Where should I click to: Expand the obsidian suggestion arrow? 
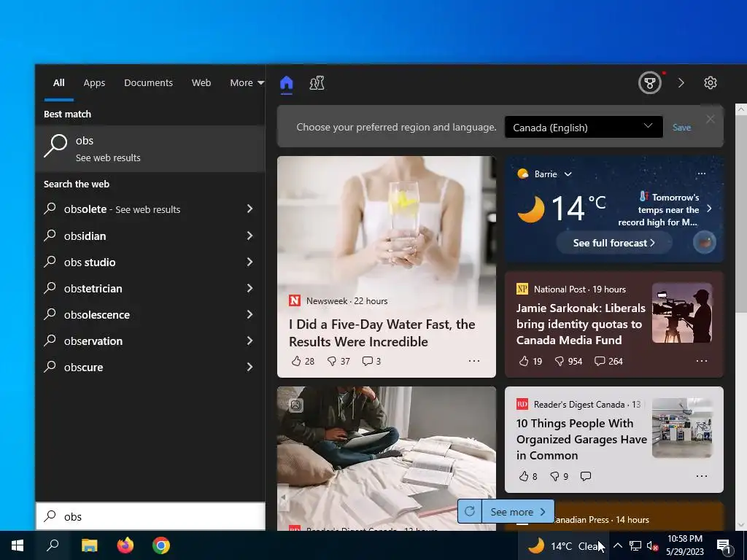tap(249, 236)
